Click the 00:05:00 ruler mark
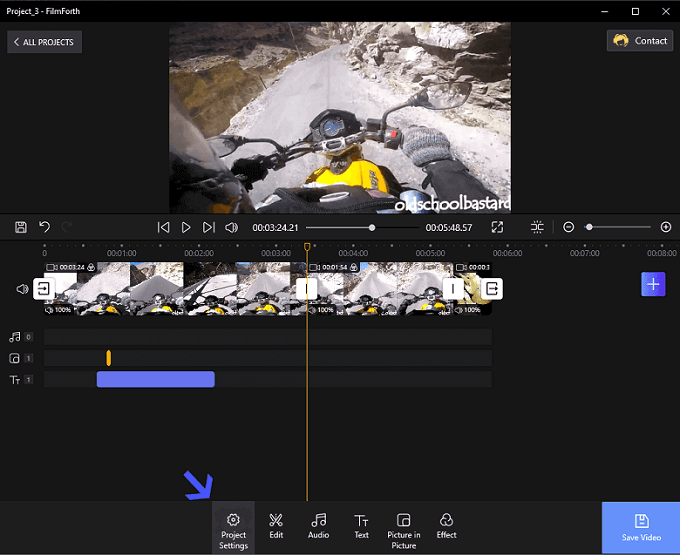The width and height of the screenshot is (680, 555). point(430,253)
